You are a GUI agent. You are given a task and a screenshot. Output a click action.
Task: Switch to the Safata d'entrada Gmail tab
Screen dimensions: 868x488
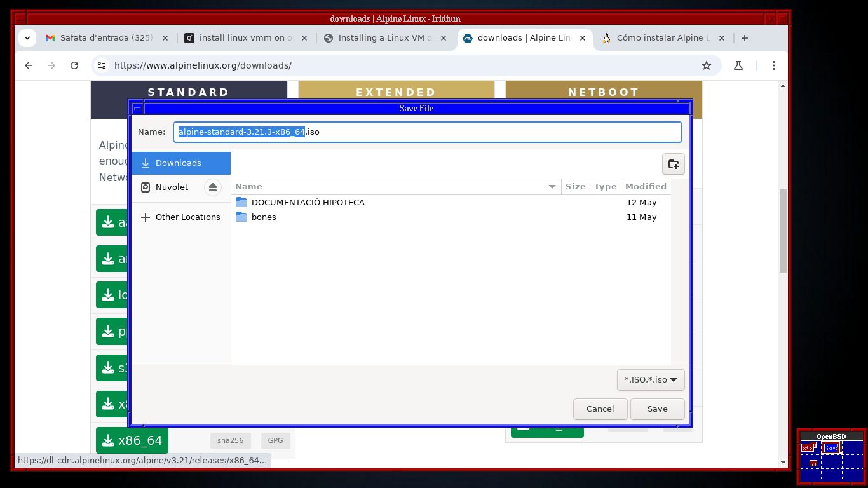106,38
